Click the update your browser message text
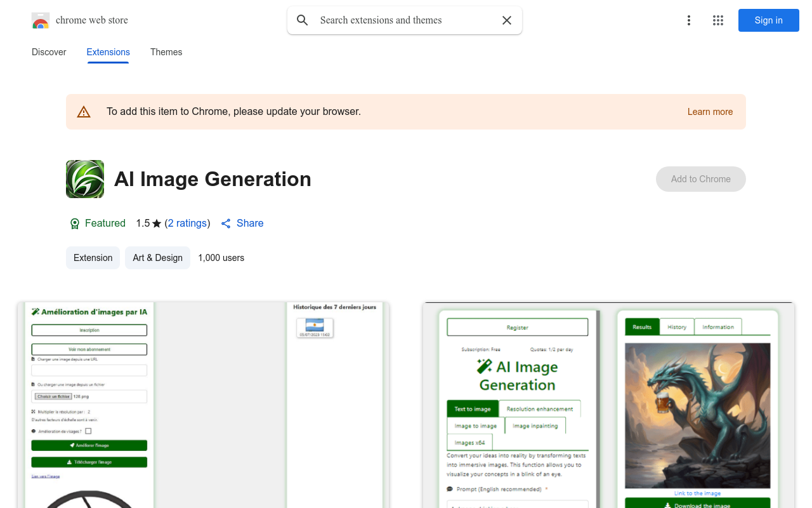The height and width of the screenshot is (508, 812). pos(233,112)
